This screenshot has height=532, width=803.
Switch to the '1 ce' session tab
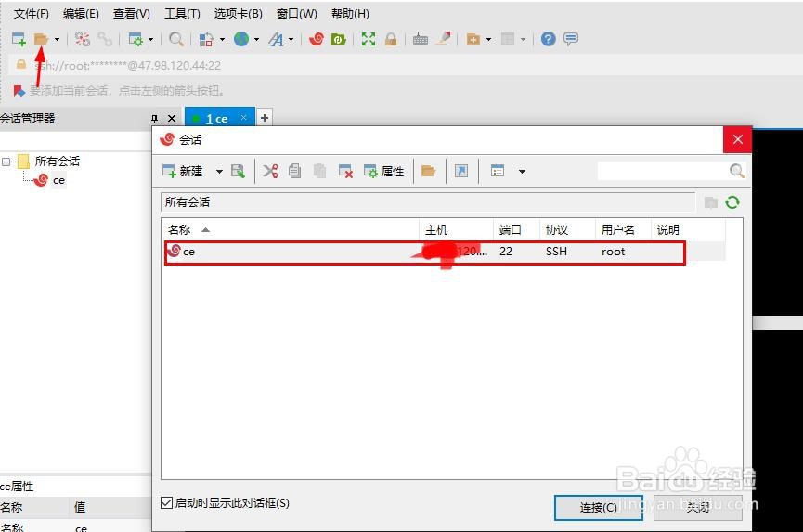(x=217, y=118)
